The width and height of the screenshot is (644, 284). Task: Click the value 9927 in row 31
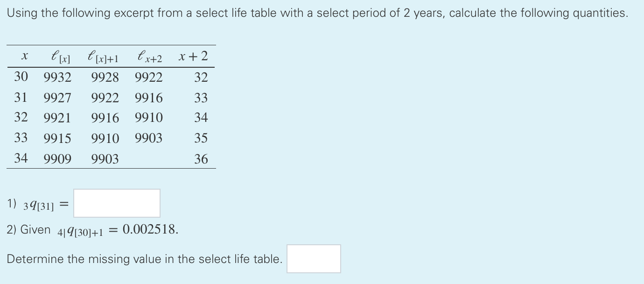click(x=58, y=98)
